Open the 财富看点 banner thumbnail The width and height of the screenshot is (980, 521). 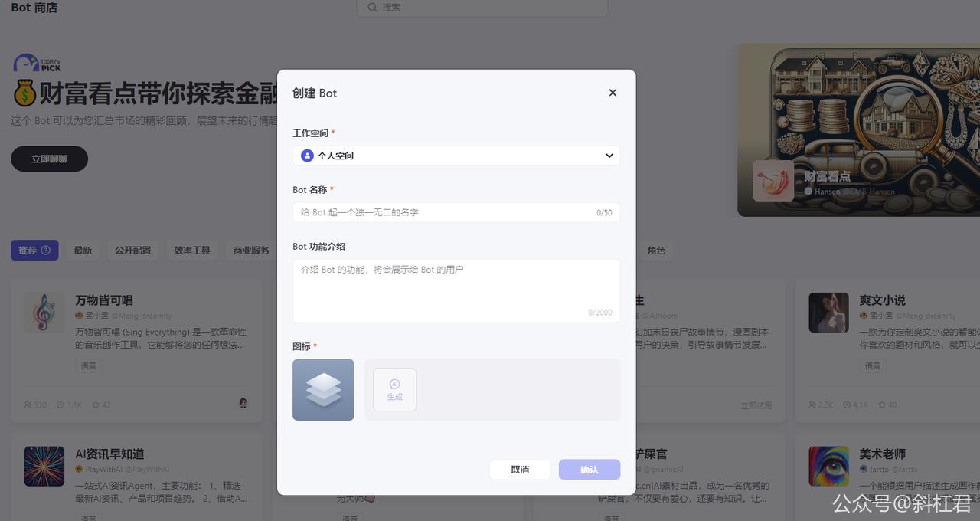pyautogui.click(x=773, y=181)
